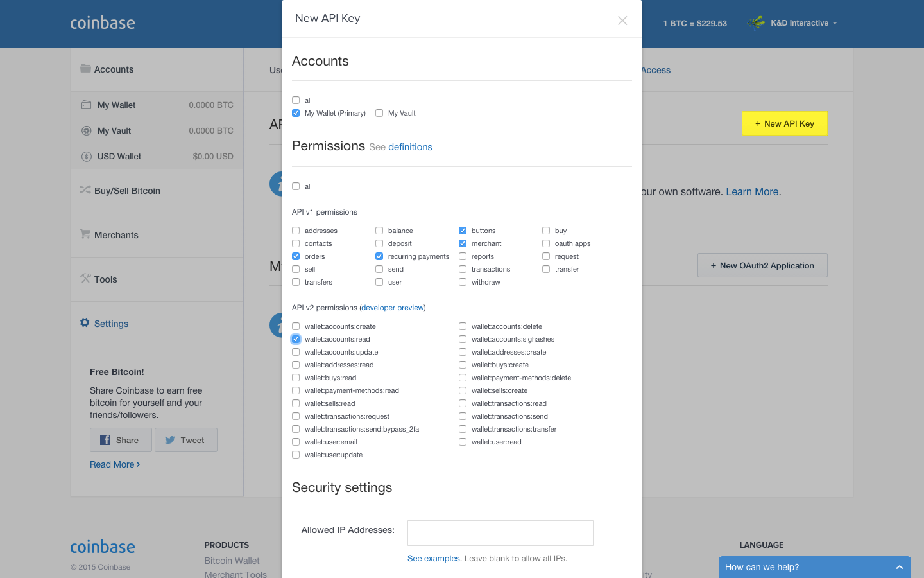
Task: Open the My Wallet sidebar icon
Action: click(87, 105)
